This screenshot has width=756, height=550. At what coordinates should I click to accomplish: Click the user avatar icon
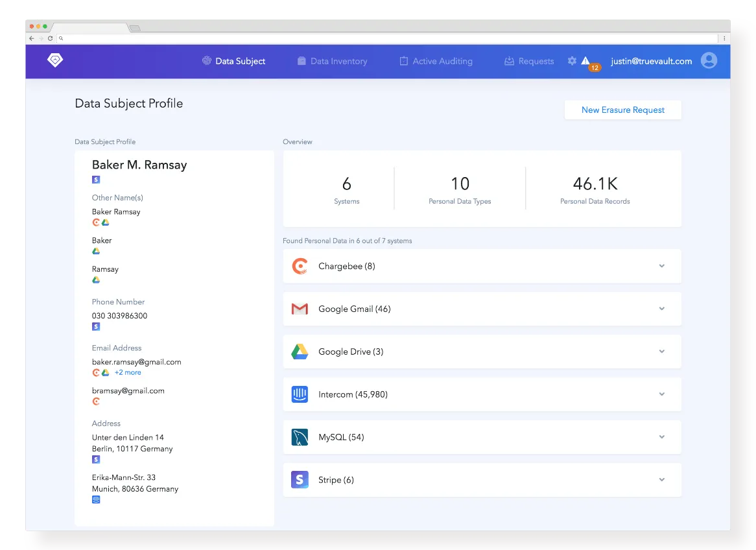point(709,60)
